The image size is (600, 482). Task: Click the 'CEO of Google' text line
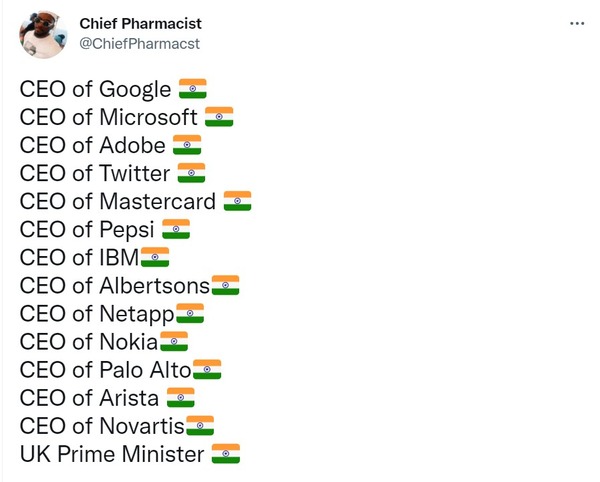click(x=95, y=89)
